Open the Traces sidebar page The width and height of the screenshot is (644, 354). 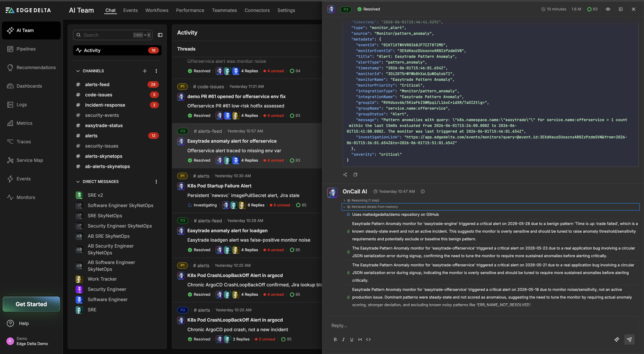(x=31, y=141)
